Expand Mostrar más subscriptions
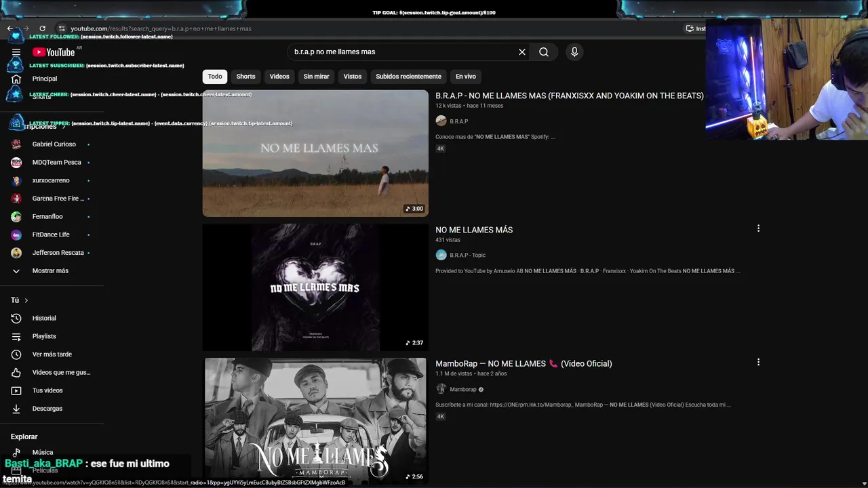Image resolution: width=868 pixels, height=488 pixels. [52, 271]
